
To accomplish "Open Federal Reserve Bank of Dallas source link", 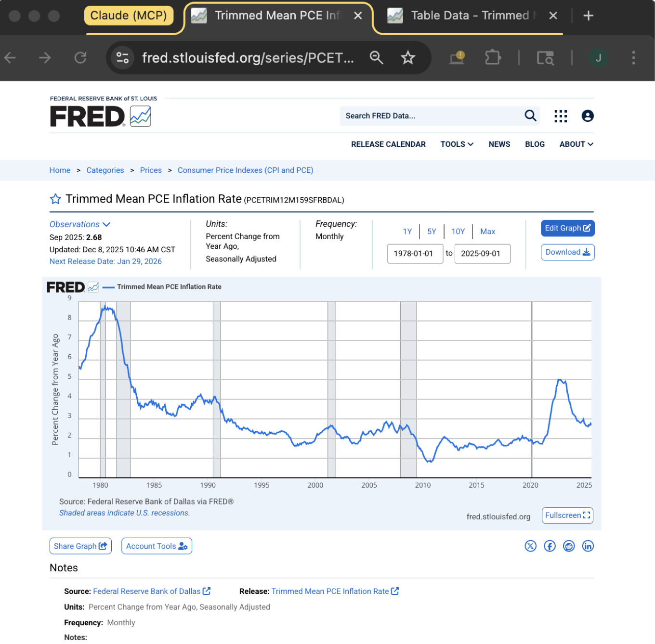I will pos(151,591).
